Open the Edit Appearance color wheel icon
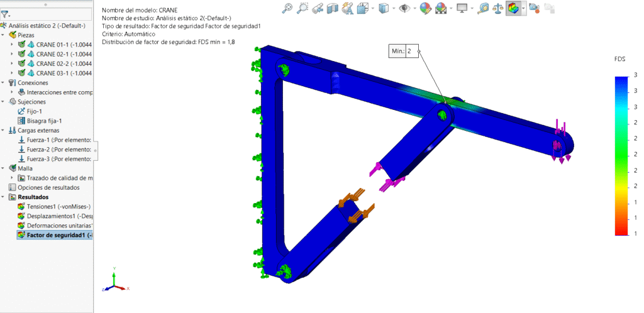This screenshot has height=313, width=644. 426,8
